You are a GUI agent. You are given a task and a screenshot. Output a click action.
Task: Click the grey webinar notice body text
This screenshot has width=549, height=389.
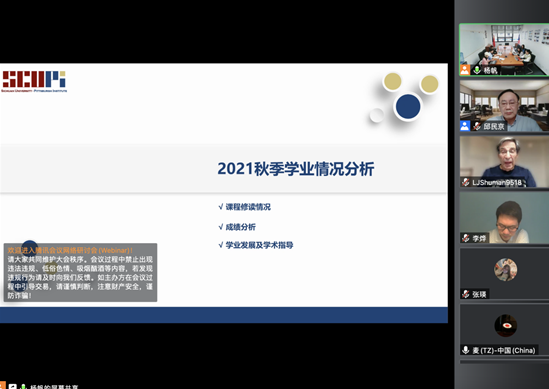pos(80,277)
